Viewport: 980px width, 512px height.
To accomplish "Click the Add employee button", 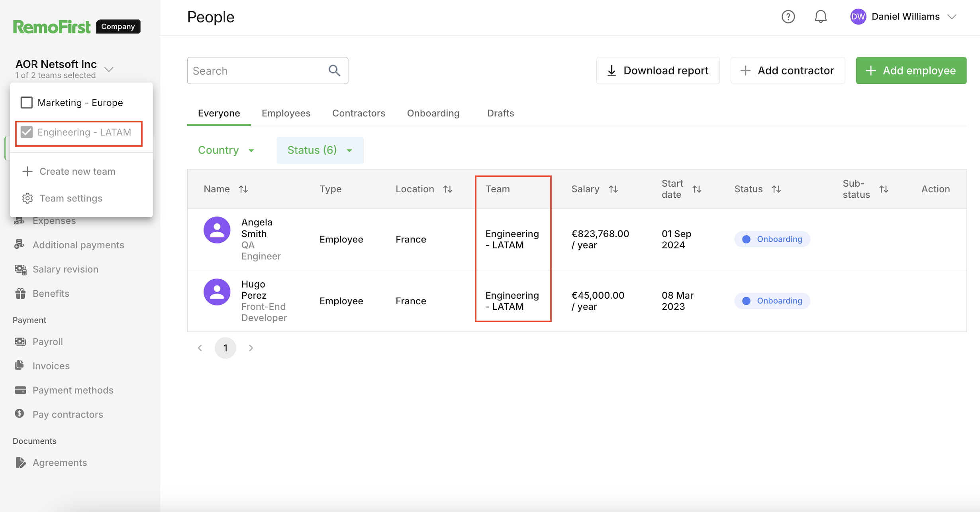I will click(x=911, y=71).
